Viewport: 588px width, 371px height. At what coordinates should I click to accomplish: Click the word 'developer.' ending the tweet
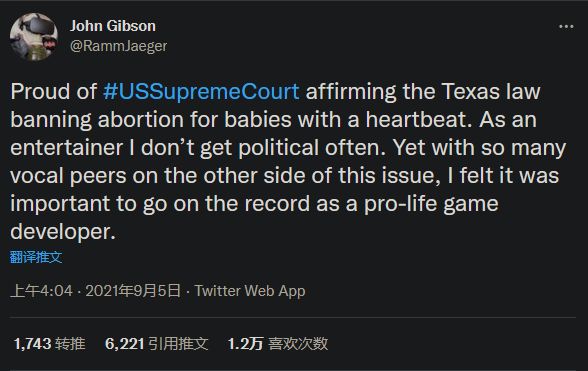click(63, 232)
